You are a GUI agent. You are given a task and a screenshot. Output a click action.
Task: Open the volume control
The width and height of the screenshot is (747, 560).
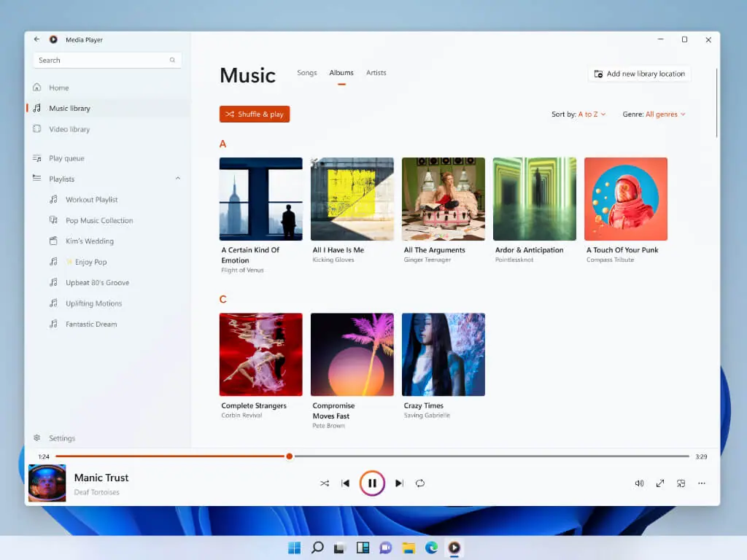pos(639,483)
